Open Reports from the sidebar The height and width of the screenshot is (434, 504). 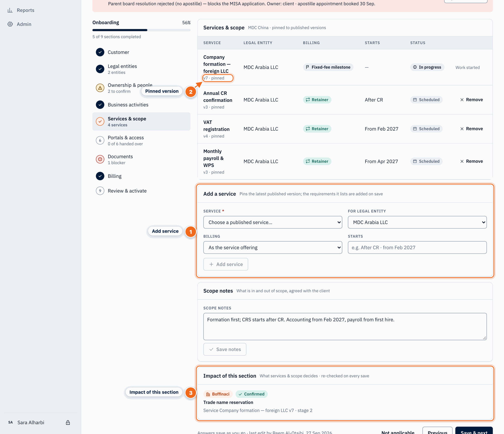(x=21, y=10)
